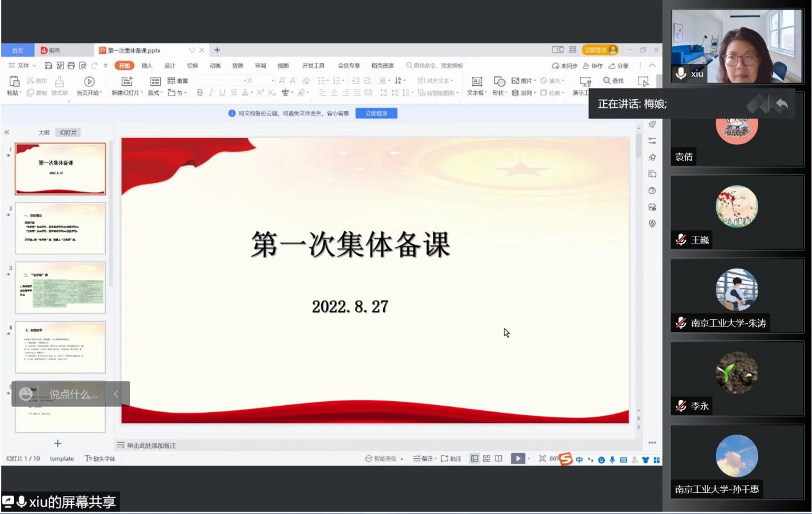This screenshot has height=514, width=812.
Task: Click the 形状 shapes icon
Action: 499,81
